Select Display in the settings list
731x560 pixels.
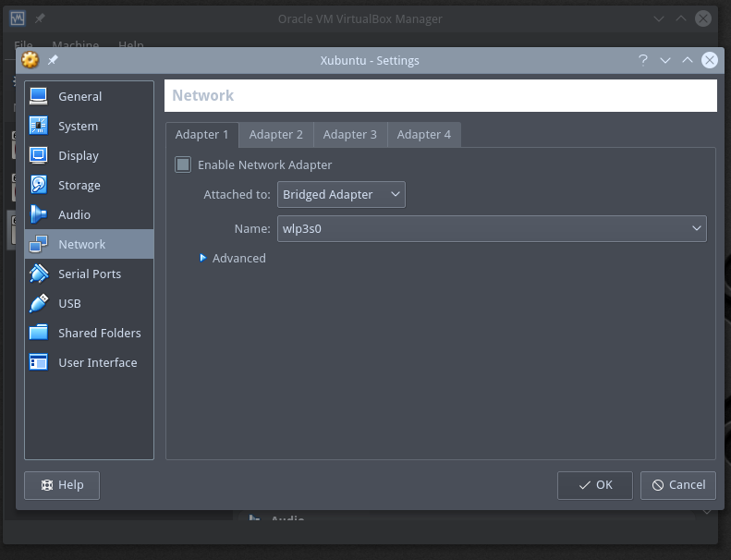89,156
